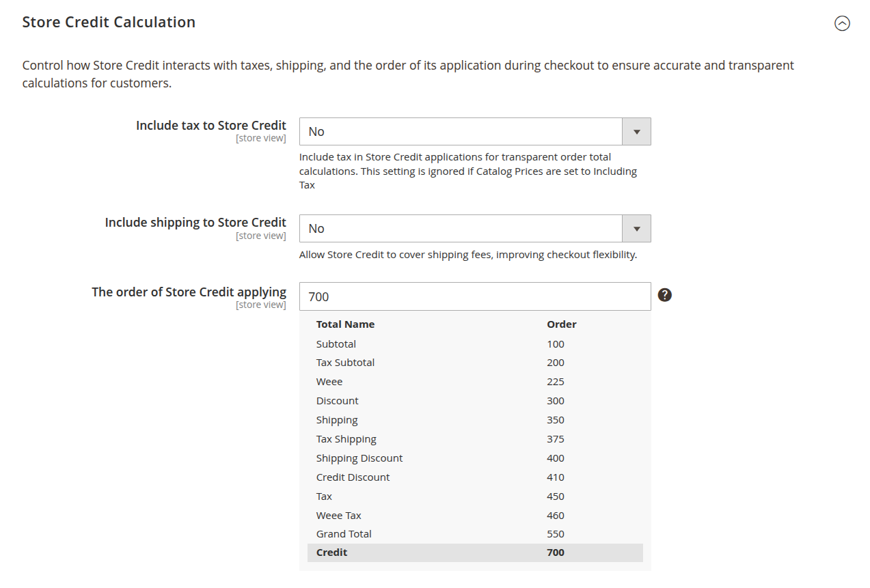Viewport: 870px width, 588px height.
Task: Click the chevron icon beside the section title
Action: click(x=842, y=23)
